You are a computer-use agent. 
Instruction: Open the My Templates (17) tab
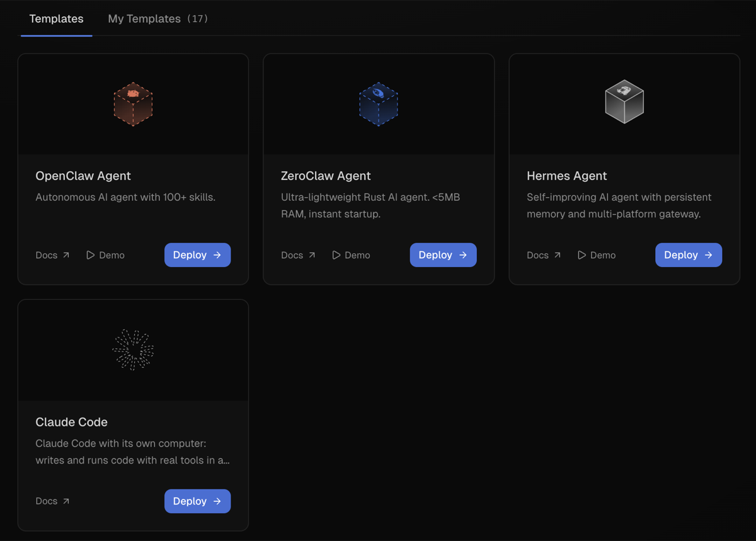[x=157, y=19]
